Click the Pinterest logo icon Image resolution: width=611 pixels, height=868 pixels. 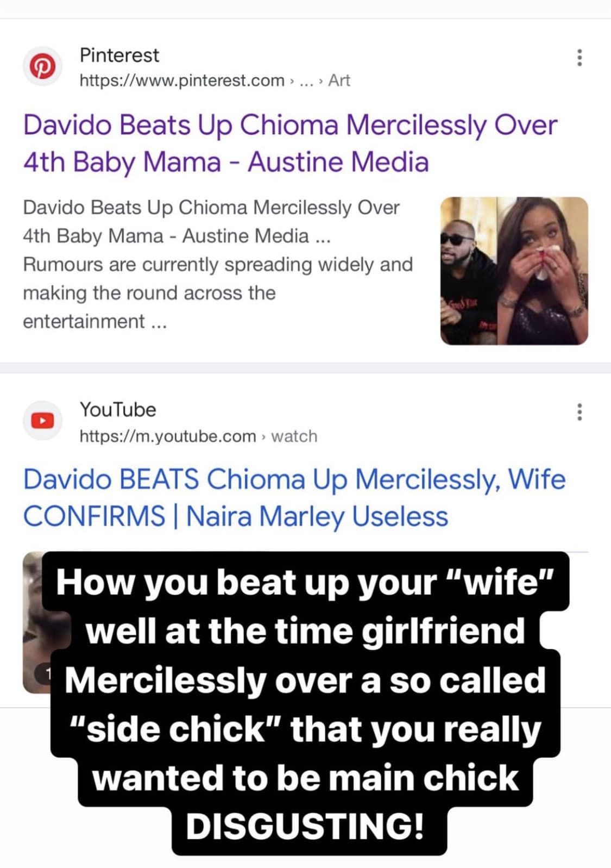42,66
